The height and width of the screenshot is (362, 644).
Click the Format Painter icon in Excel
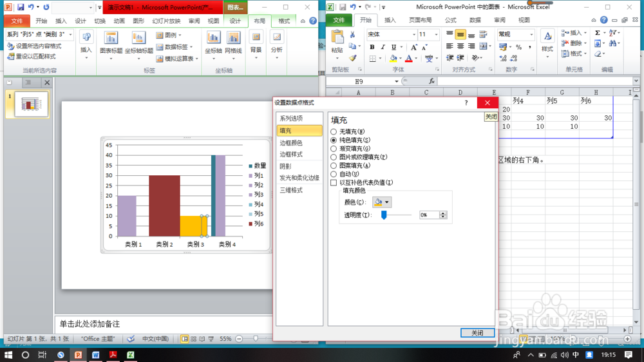(352, 58)
